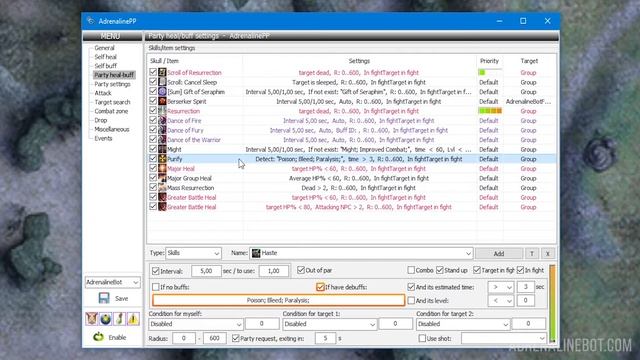This screenshot has height=360, width=640.
Task: Open the estimated time operator dropdown
Action: 501,287
